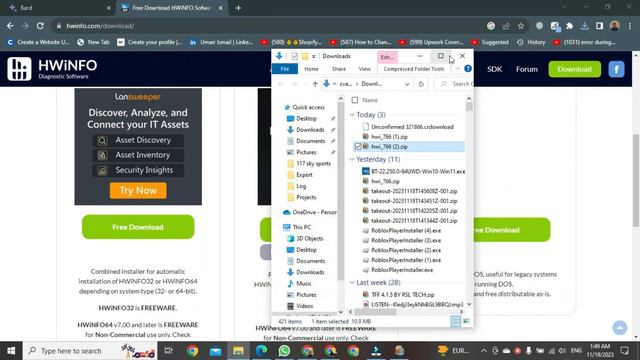The height and width of the screenshot is (360, 640).
Task: Click the Explorer search box
Action: tap(455, 84)
